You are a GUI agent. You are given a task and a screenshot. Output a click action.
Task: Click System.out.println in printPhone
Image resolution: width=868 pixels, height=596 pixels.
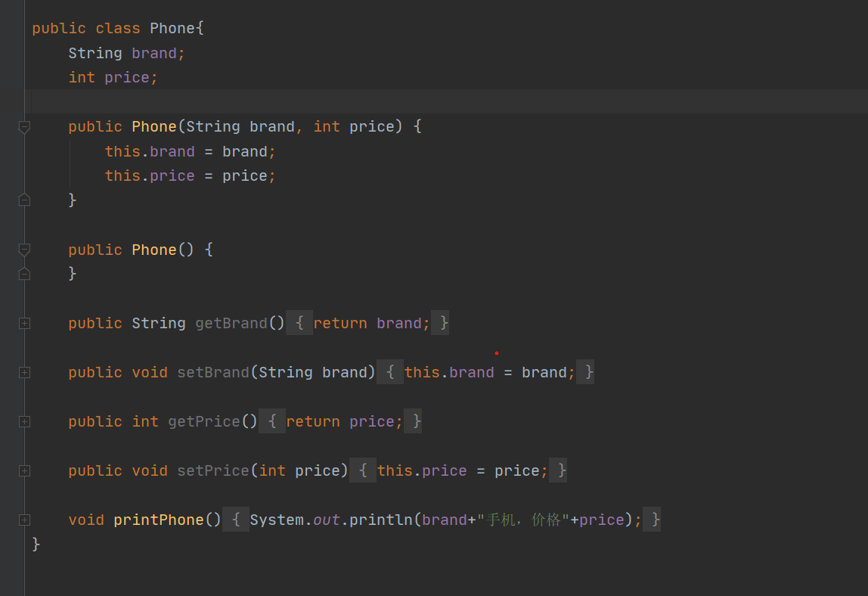point(331,520)
